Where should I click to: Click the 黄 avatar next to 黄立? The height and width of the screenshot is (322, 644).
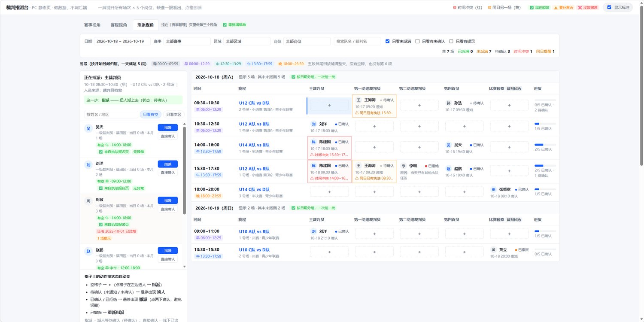point(494,250)
